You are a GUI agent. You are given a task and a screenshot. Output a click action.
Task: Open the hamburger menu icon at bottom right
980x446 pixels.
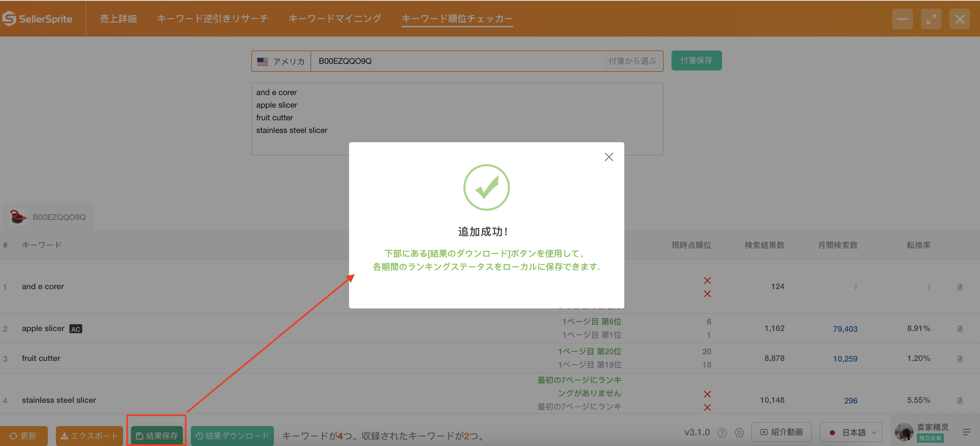[966, 432]
